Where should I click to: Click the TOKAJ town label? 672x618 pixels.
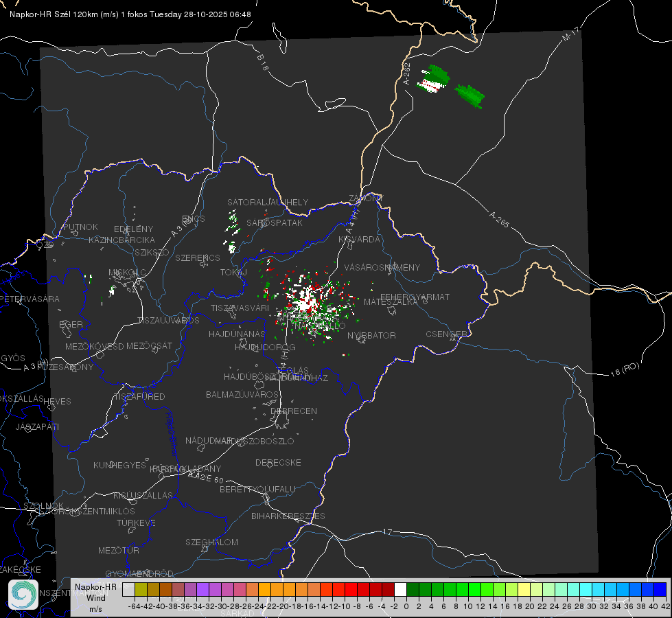(233, 273)
